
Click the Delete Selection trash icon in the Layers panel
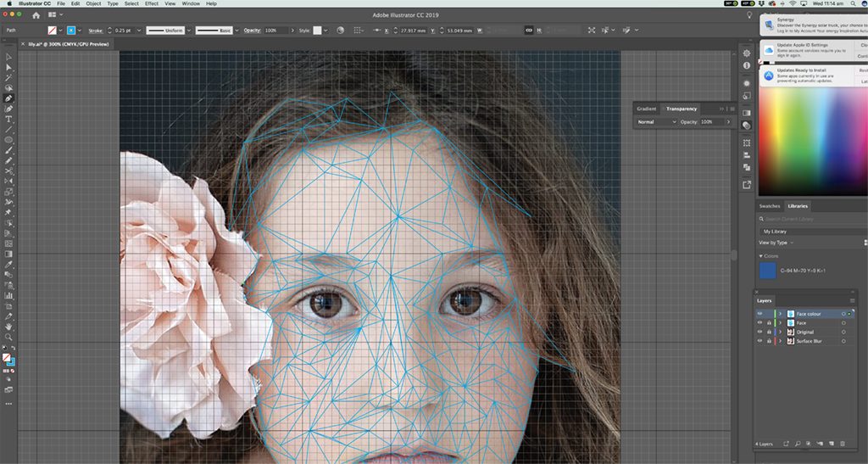(843, 444)
